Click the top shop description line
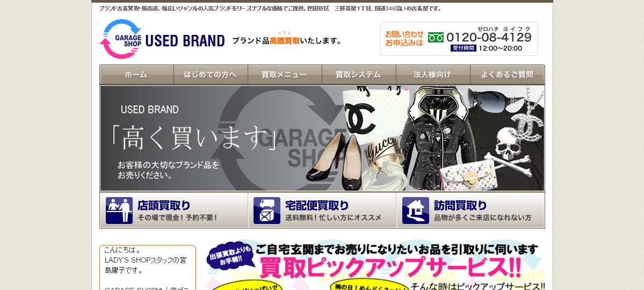Screen dimensions: 644x290 [270, 9]
